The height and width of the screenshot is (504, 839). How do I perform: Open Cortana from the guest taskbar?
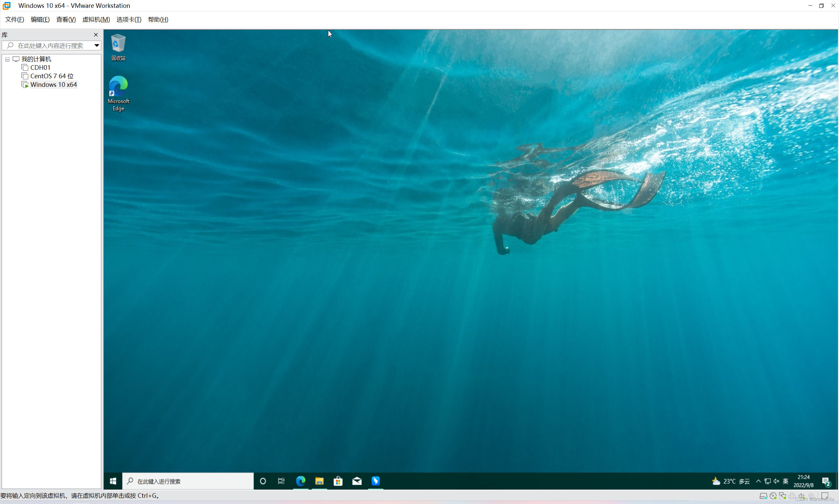pos(263,481)
